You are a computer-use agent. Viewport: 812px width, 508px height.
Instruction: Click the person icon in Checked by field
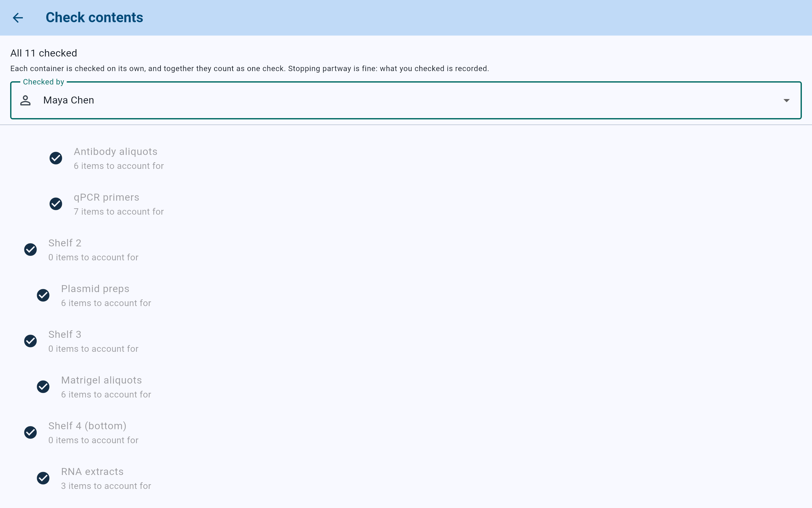pos(25,100)
